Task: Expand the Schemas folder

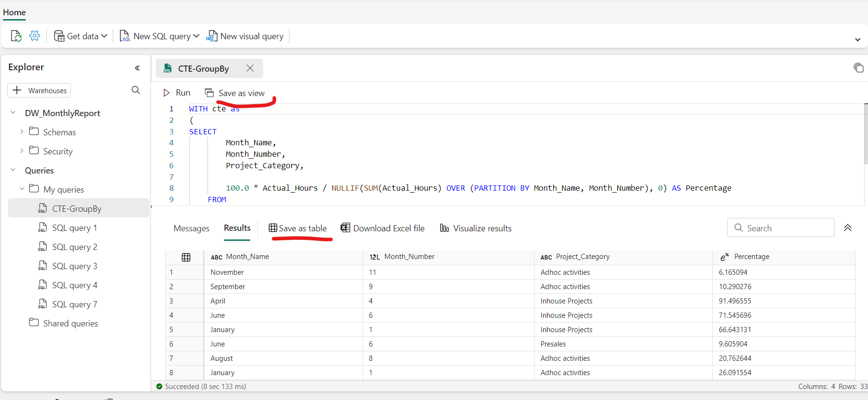Action: point(21,131)
